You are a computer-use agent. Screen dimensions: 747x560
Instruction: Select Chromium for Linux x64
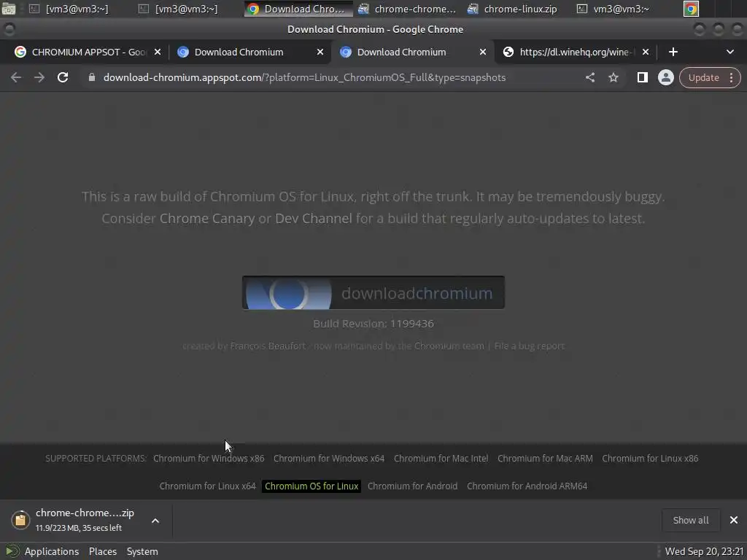pos(207,486)
